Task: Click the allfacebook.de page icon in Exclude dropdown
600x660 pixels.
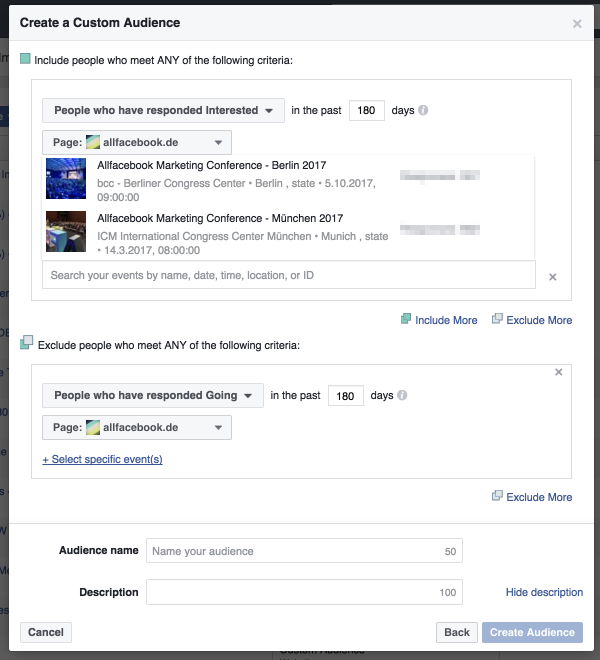Action: point(93,428)
